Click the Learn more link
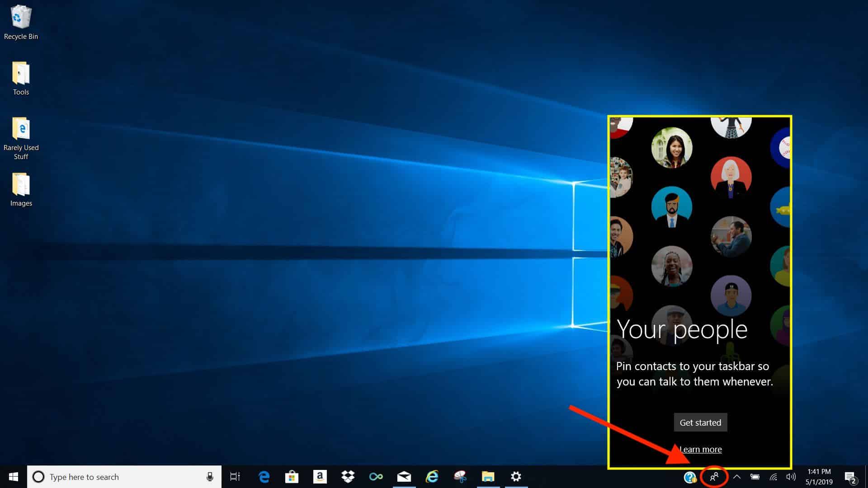Image resolution: width=868 pixels, height=488 pixels. point(700,450)
